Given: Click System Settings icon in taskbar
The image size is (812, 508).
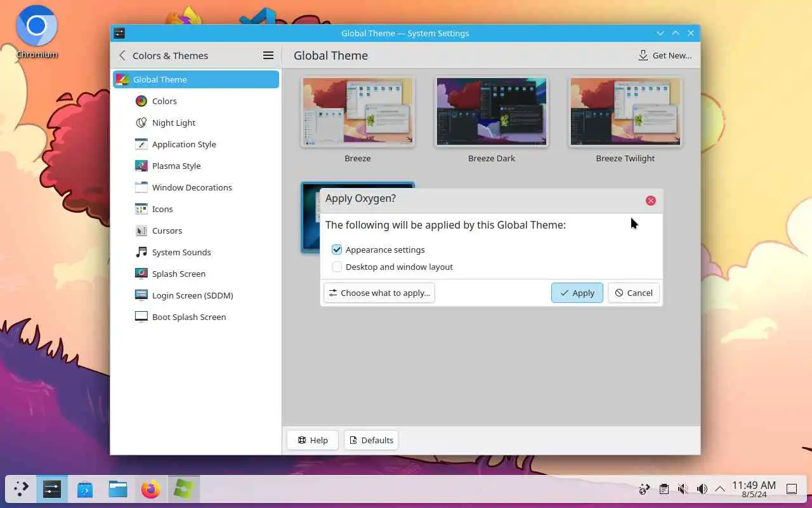Looking at the screenshot, I should click(52, 489).
